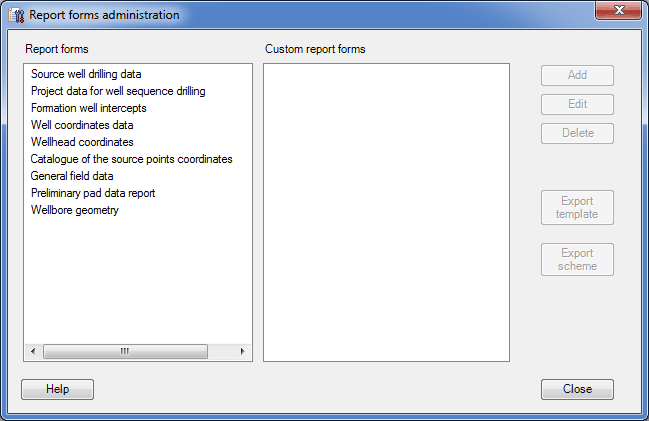
Task: Click the Delete button
Action: (577, 133)
